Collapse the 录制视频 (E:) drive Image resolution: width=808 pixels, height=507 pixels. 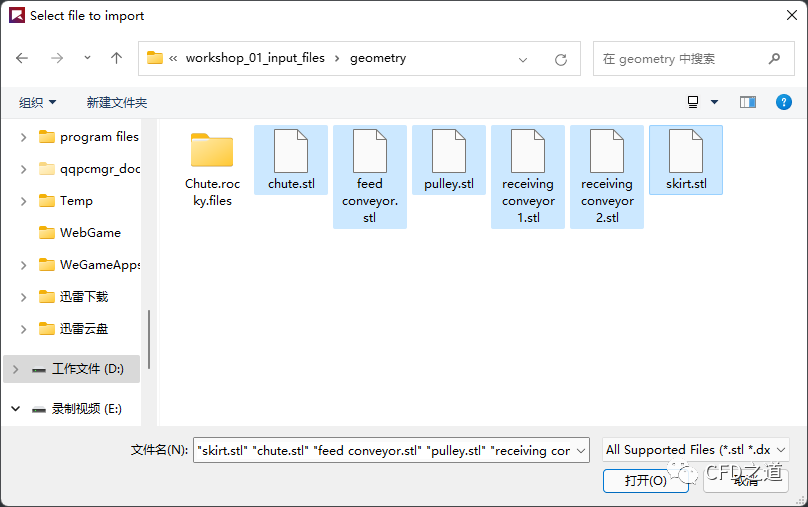tap(15, 409)
